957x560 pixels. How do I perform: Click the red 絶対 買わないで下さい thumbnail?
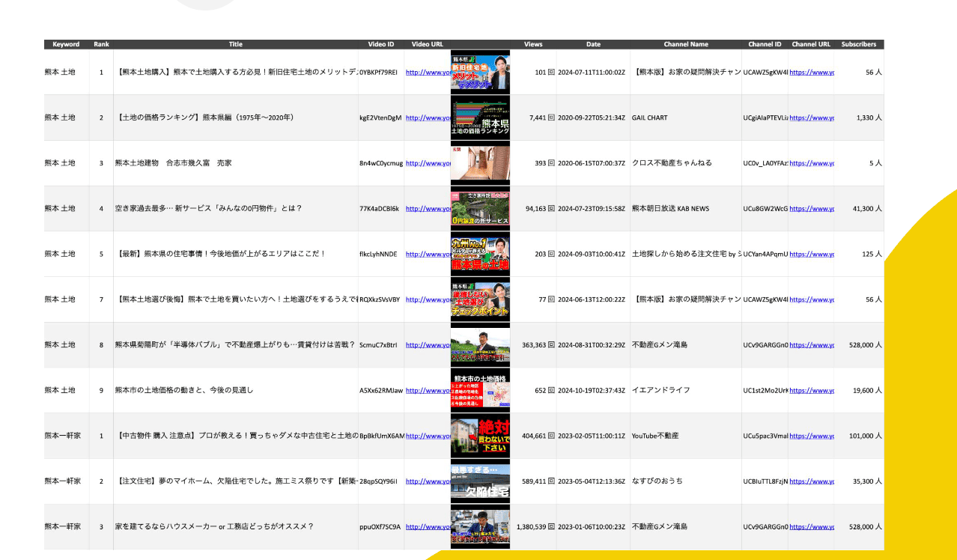click(480, 436)
